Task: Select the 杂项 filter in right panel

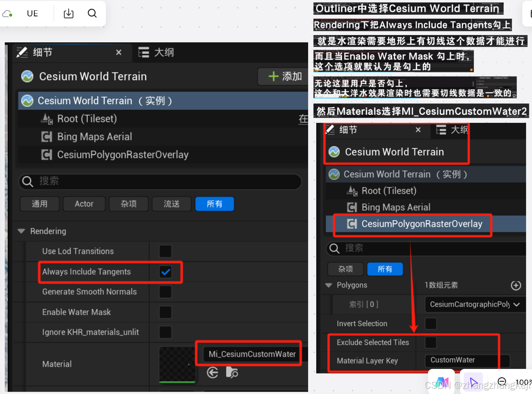Action: click(346, 269)
